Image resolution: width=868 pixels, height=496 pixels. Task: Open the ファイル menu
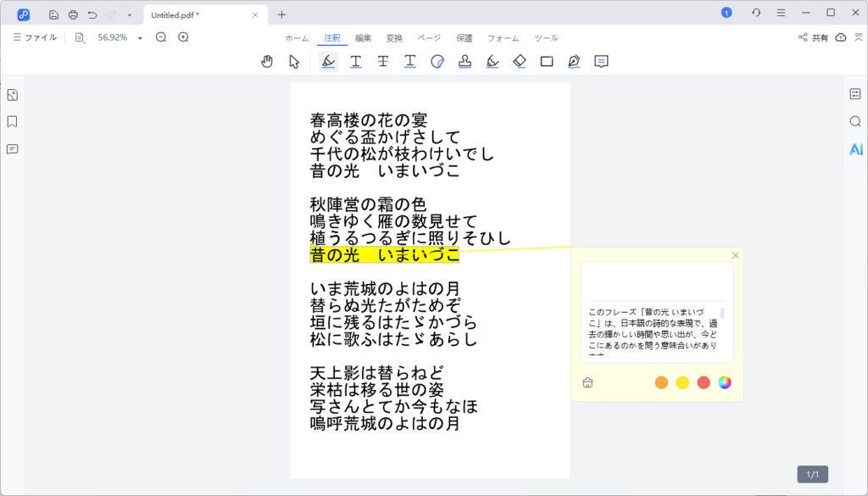pos(34,37)
